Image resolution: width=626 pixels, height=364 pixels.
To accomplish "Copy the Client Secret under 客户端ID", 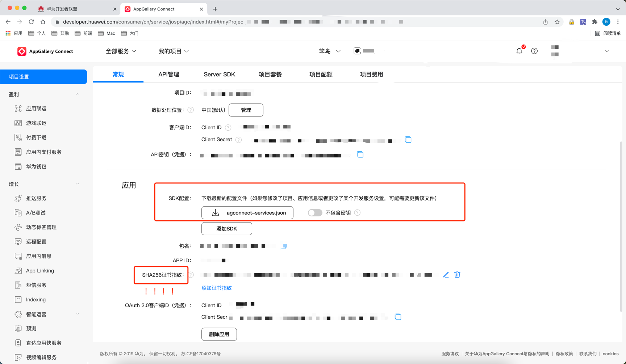I will pyautogui.click(x=408, y=140).
